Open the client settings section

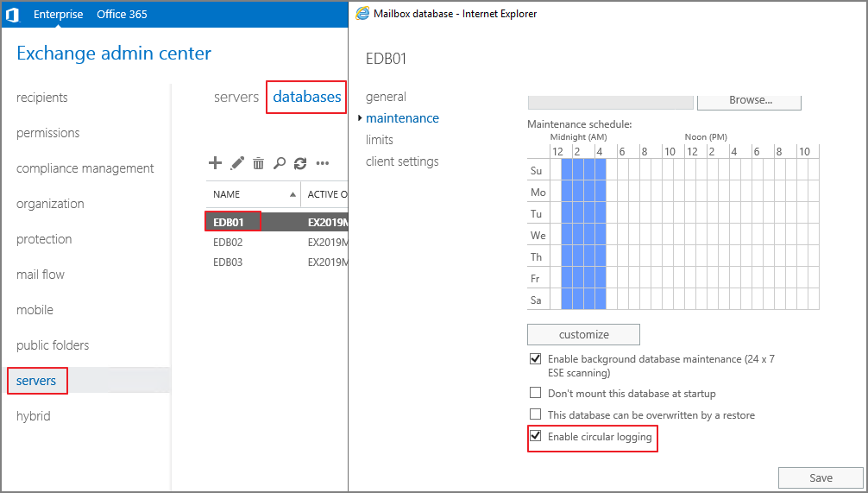click(402, 161)
